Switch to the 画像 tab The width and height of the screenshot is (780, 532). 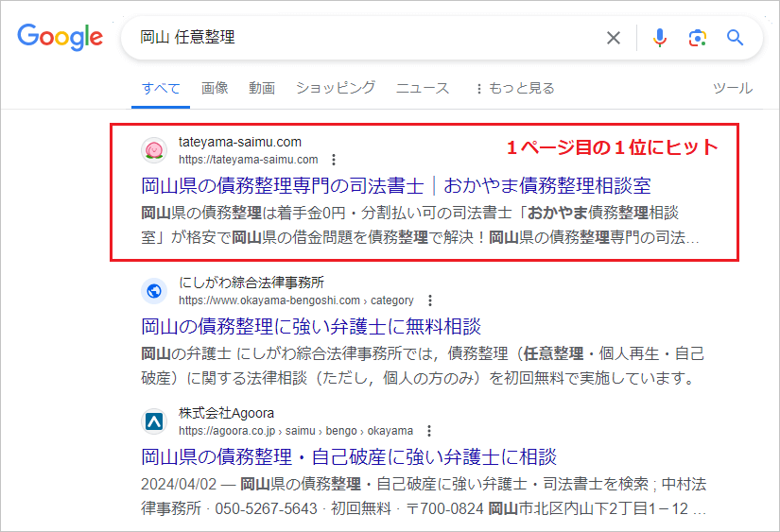(215, 88)
